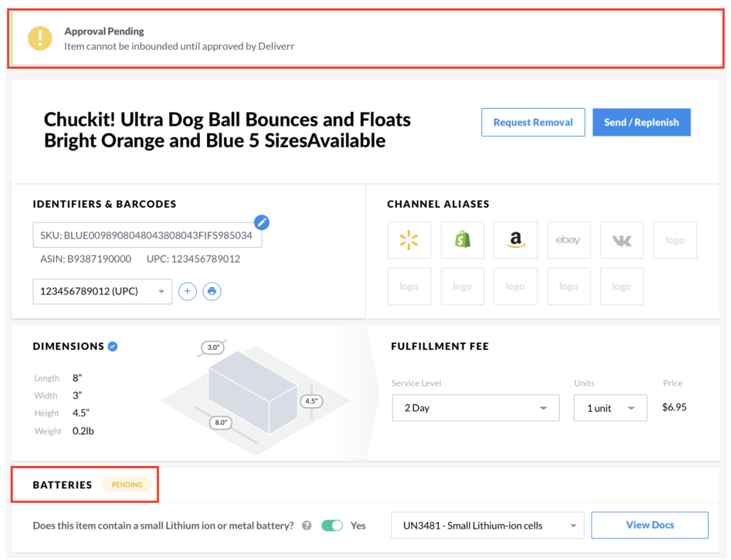Print the barcode using the printer icon
Image resolution: width=731 pixels, height=560 pixels.
[212, 291]
